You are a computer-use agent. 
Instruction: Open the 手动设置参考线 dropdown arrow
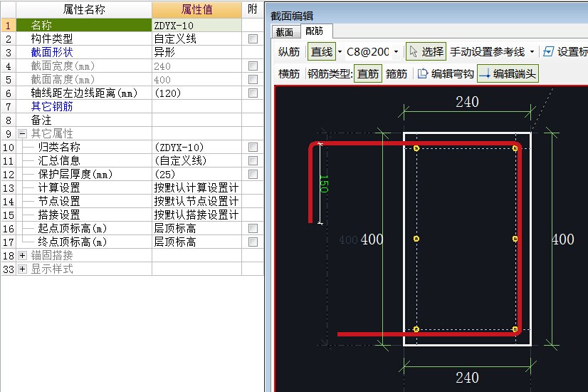click(x=532, y=51)
